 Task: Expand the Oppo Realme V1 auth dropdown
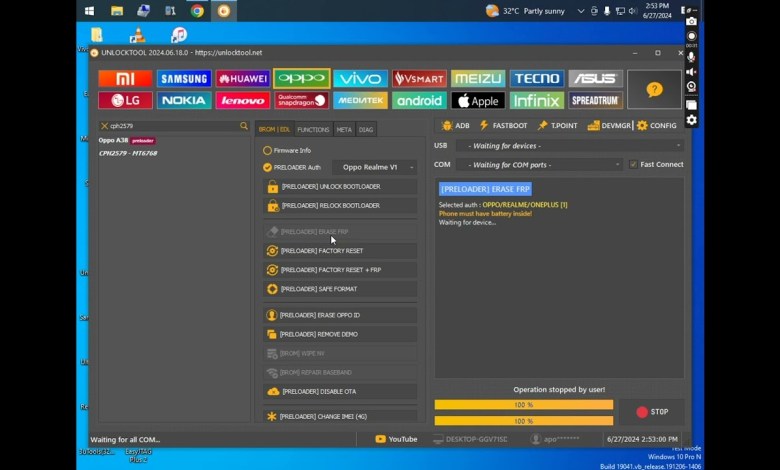coord(375,167)
